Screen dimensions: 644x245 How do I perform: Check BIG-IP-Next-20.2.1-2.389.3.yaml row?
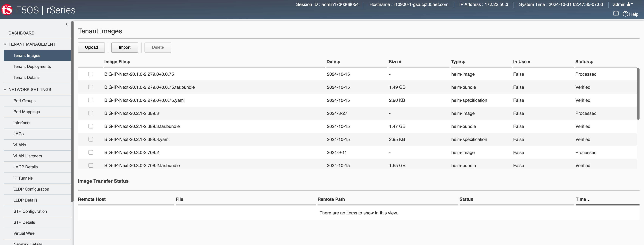point(91,139)
